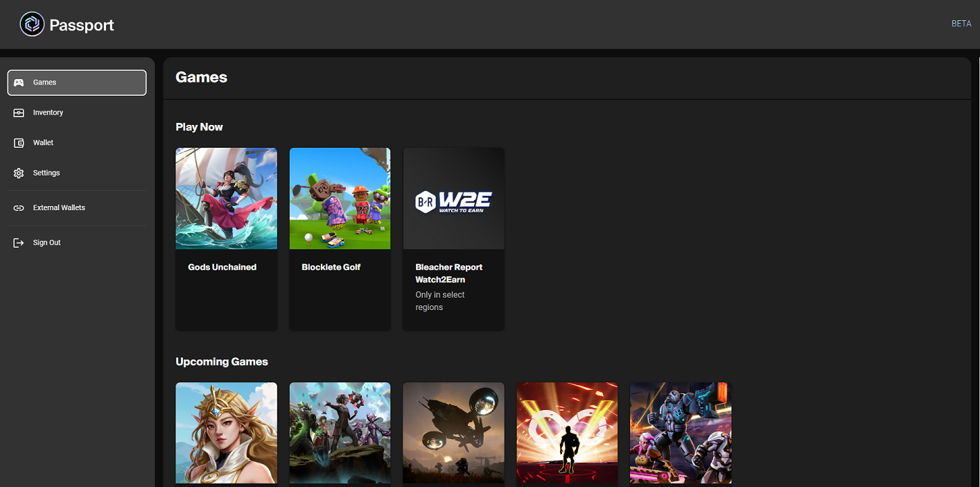Viewport: 980px width, 487px height.
Task: Select the upcoming game with armored robots
Action: point(681,433)
